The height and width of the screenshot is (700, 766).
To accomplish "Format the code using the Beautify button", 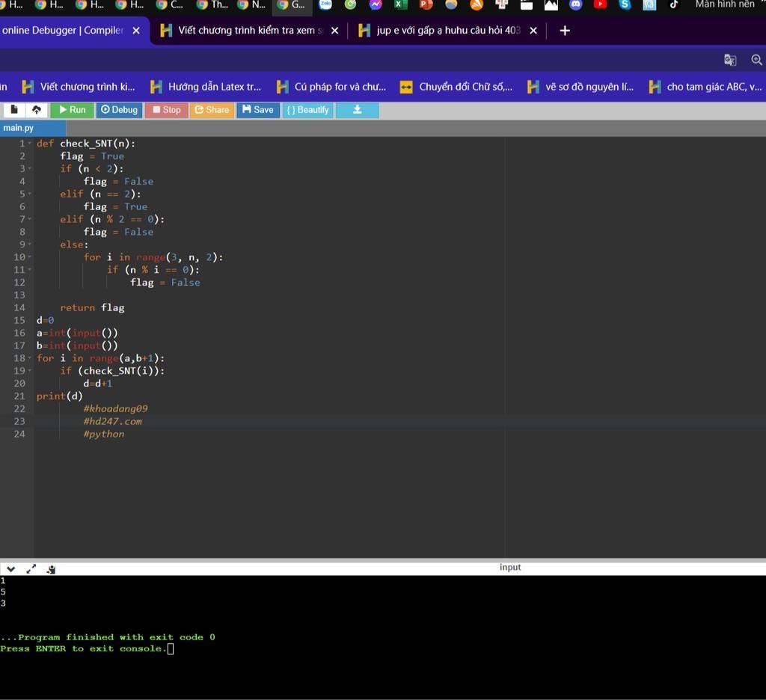I will (307, 110).
